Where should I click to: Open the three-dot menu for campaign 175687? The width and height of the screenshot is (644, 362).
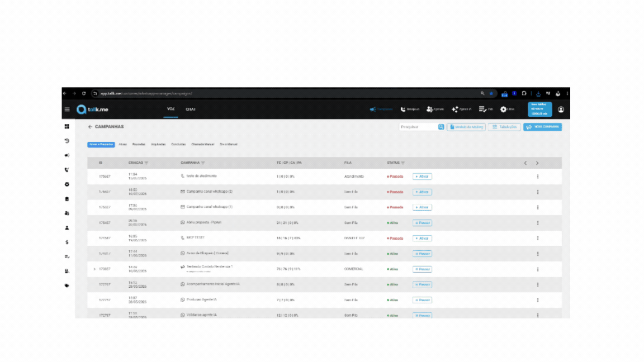pyautogui.click(x=538, y=177)
